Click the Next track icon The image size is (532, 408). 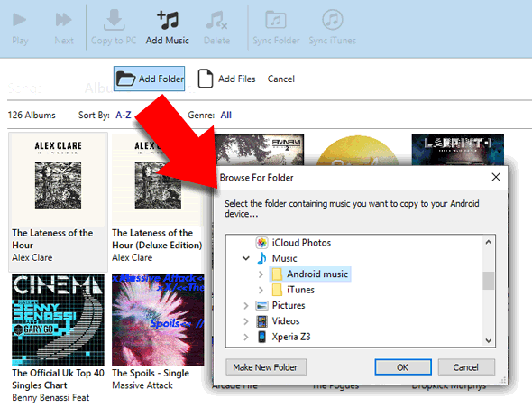[x=63, y=20]
